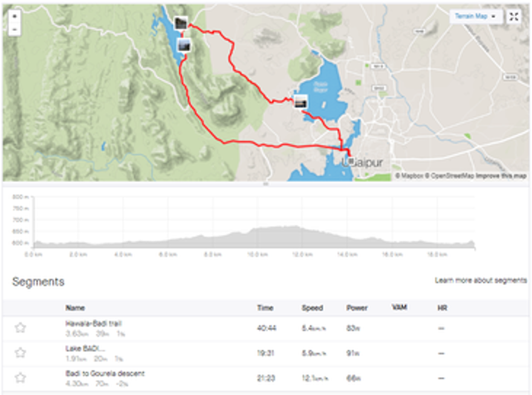
Task: Open the Terrain Map dropdown
Action: pyautogui.click(x=476, y=17)
